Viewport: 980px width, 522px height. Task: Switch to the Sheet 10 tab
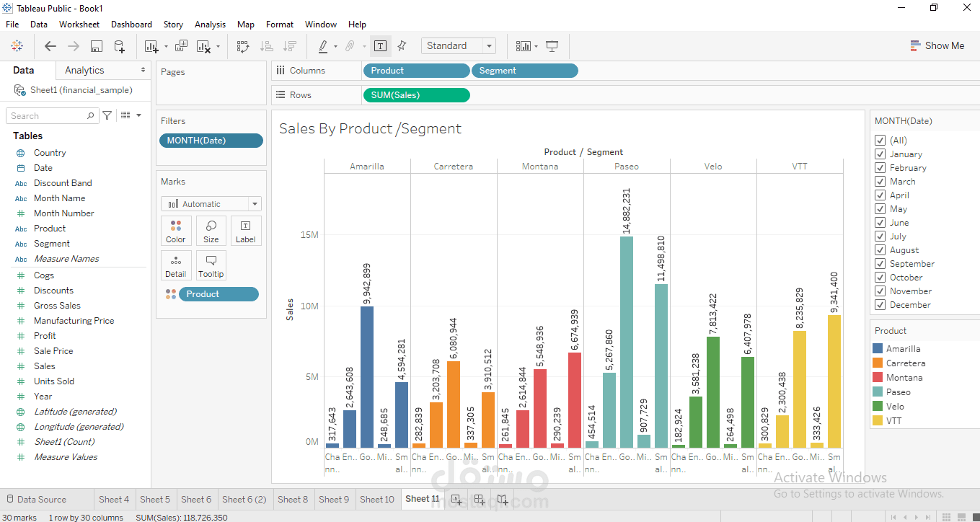377,499
